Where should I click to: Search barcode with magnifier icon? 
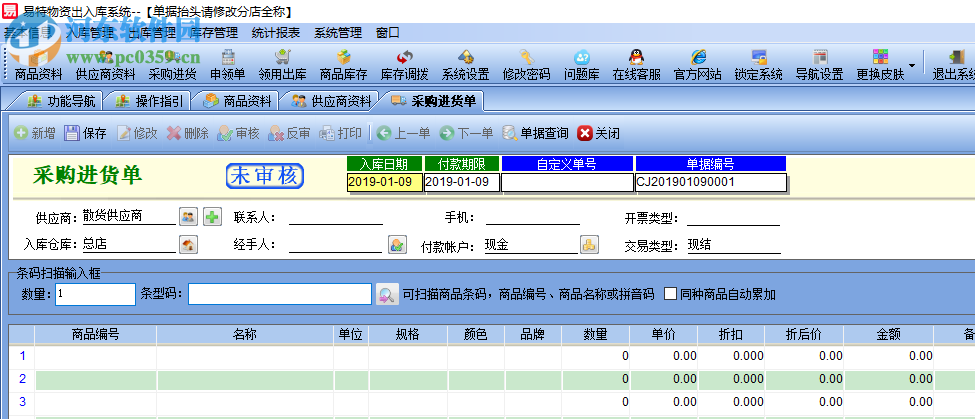pos(386,294)
